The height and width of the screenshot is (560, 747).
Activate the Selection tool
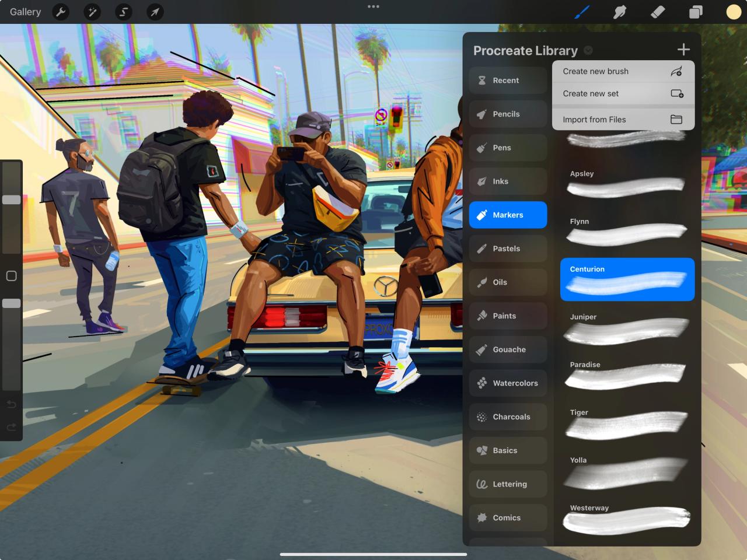tap(123, 12)
